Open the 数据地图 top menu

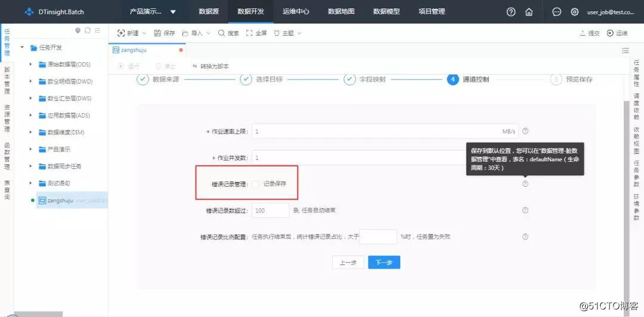341,11
